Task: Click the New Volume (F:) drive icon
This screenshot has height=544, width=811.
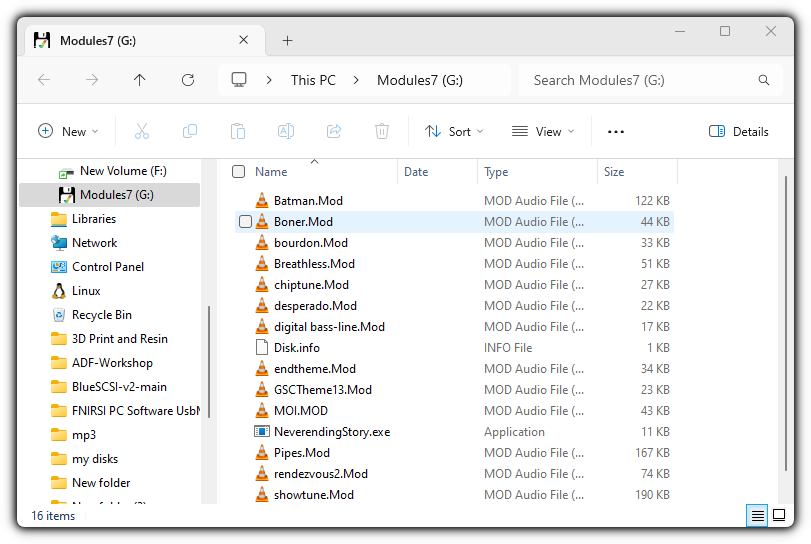Action: pos(66,172)
